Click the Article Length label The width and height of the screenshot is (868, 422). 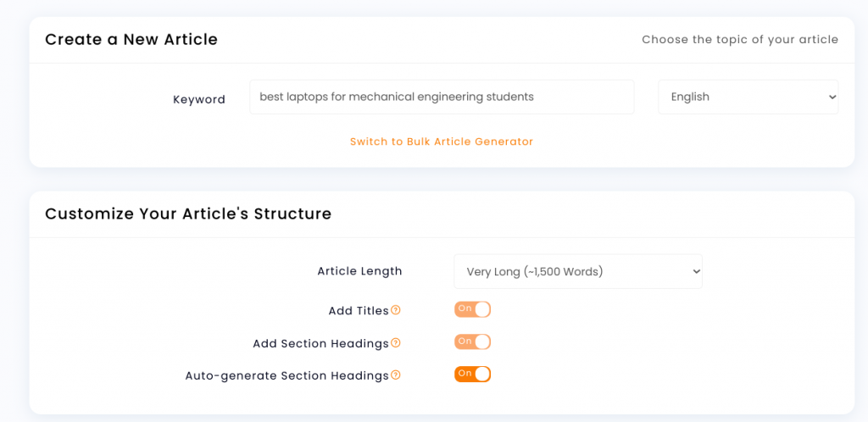[359, 271]
